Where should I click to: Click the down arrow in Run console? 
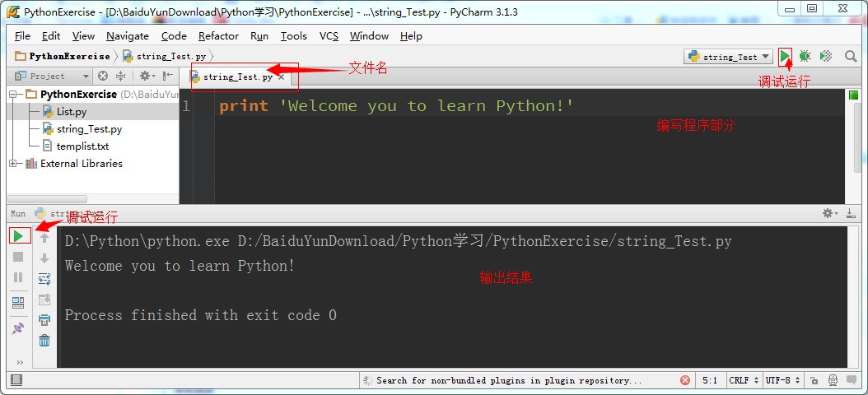click(44, 258)
